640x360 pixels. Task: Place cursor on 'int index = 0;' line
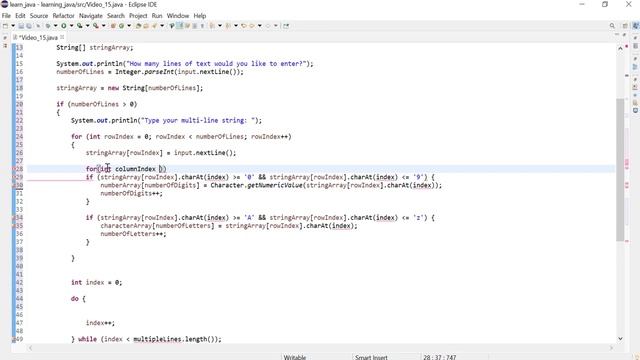tap(96, 282)
